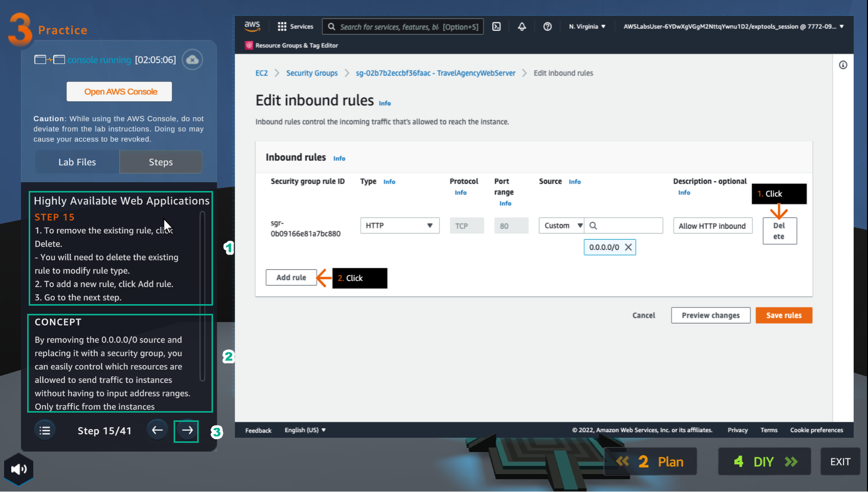868x492 pixels.
Task: Open the Terms footer link
Action: click(769, 430)
